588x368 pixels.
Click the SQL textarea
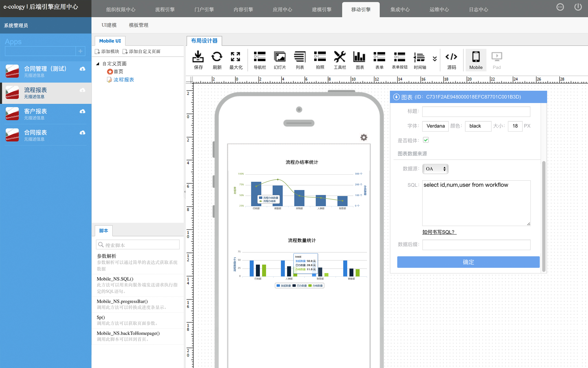click(x=476, y=203)
